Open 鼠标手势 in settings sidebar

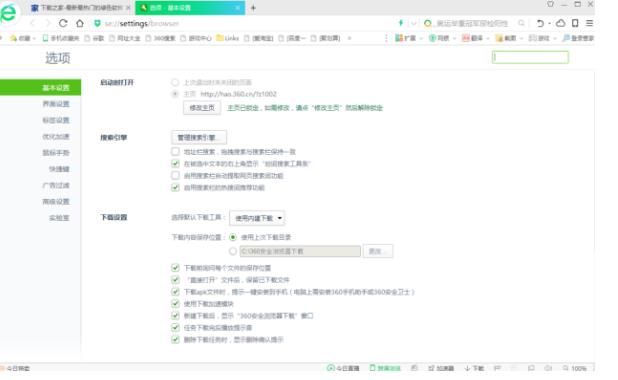point(56,153)
